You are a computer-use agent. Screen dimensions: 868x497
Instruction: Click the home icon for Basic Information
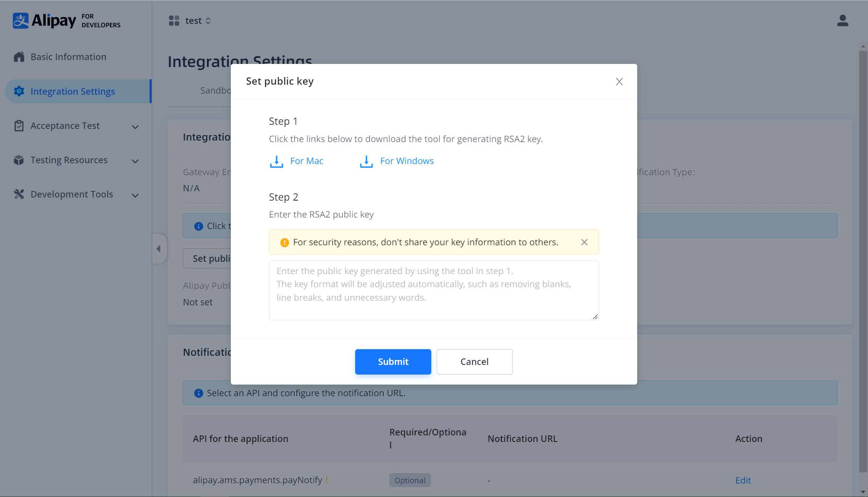[18, 56]
